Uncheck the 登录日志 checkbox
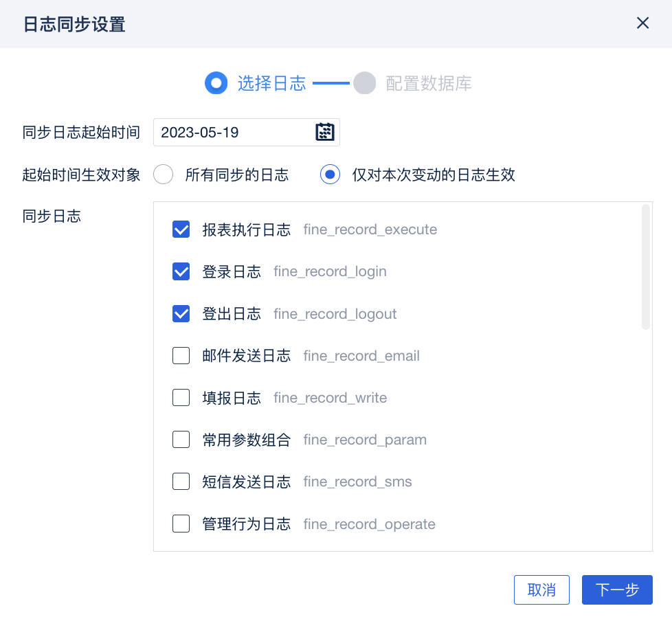The width and height of the screenshot is (672, 617). coord(181,271)
